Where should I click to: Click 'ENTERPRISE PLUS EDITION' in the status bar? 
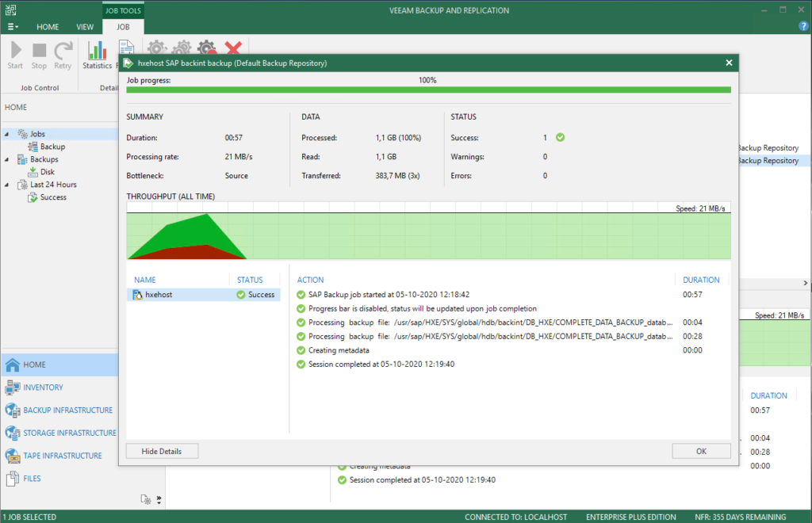coord(630,517)
